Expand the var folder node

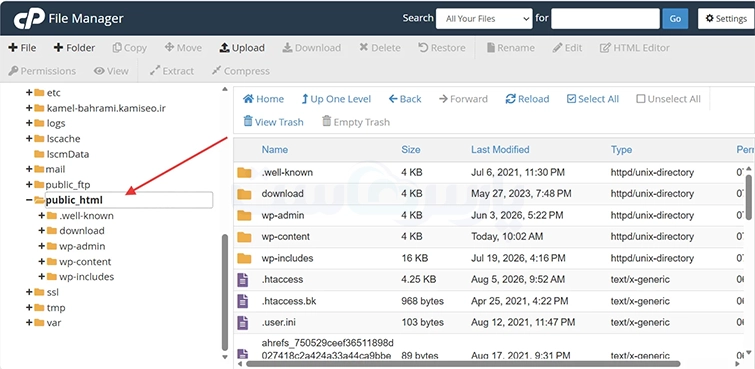(29, 323)
